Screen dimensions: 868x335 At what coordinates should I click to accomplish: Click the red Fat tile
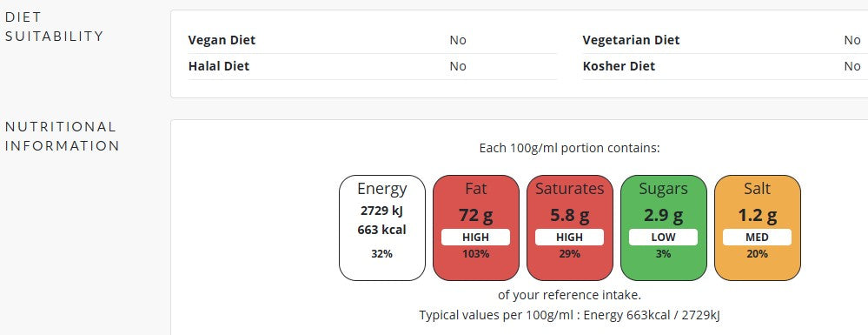click(476, 228)
